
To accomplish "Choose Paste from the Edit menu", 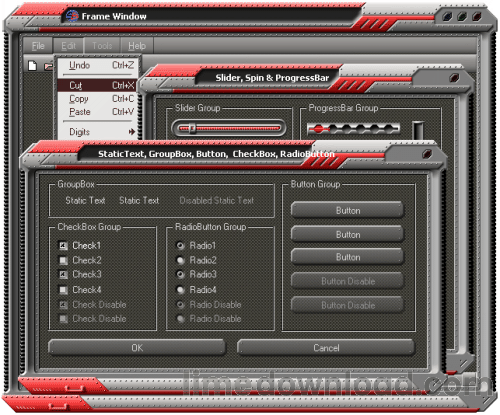I will point(98,112).
